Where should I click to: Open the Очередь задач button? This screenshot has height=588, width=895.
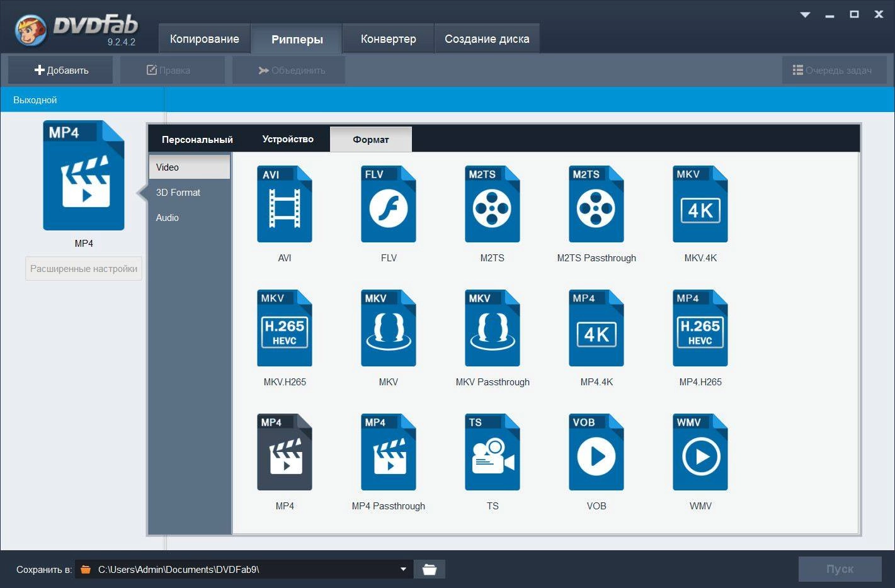pos(834,70)
